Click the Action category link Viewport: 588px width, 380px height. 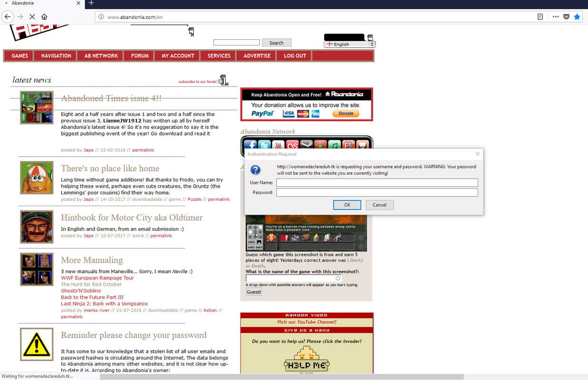pos(210,310)
